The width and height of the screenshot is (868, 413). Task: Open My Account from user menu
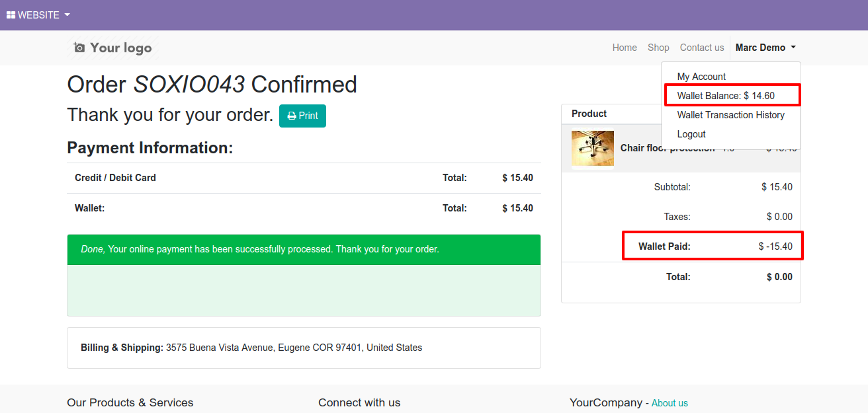pos(701,77)
